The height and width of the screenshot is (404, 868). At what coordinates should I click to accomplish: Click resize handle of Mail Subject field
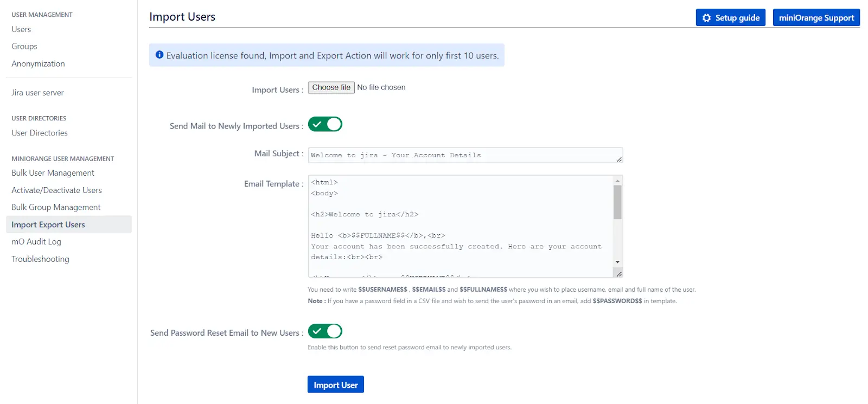[x=619, y=159]
